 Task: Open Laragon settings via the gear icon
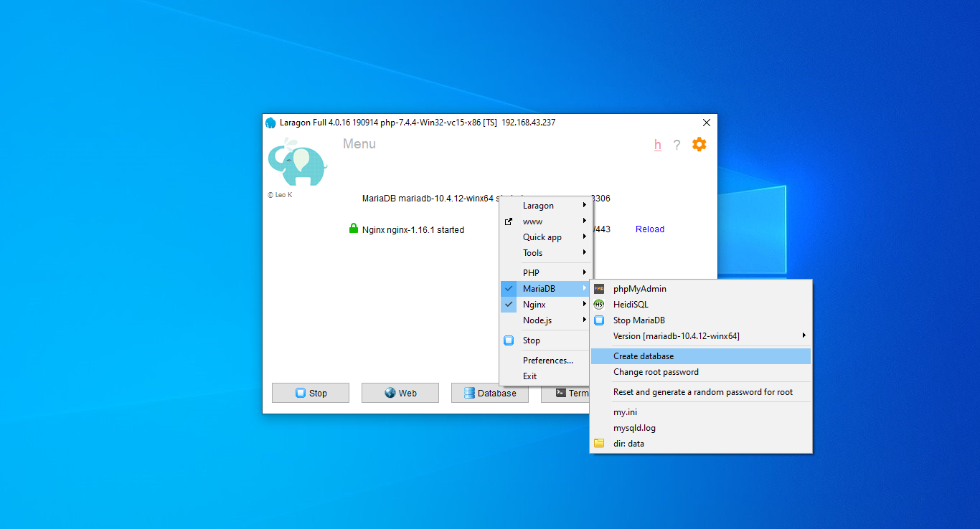(699, 144)
